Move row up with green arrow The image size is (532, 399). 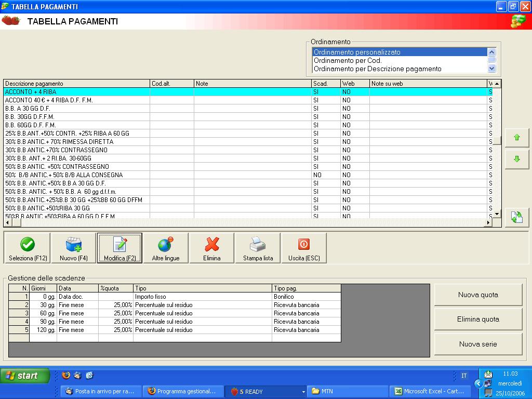pos(517,137)
